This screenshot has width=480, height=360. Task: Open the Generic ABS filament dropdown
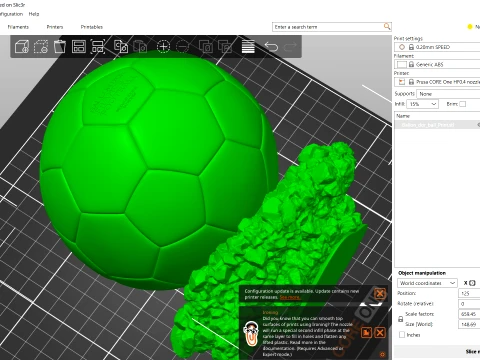[x=437, y=64]
